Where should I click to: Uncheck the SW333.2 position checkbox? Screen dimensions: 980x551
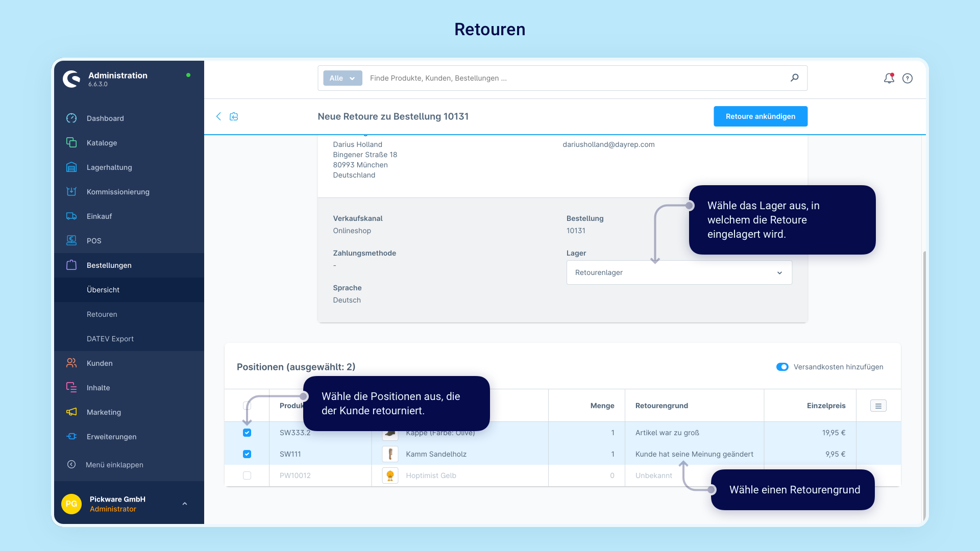[x=247, y=433]
